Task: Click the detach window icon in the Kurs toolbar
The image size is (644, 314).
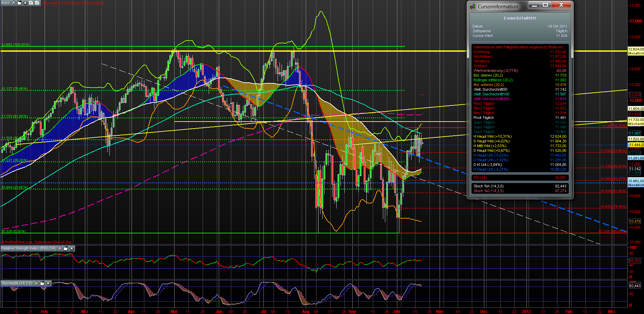Action: [x=19, y=3]
